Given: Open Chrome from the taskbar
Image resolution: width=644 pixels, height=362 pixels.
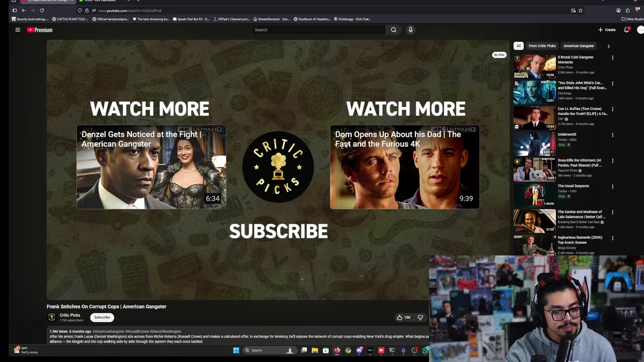Looking at the screenshot, I should click(348, 350).
